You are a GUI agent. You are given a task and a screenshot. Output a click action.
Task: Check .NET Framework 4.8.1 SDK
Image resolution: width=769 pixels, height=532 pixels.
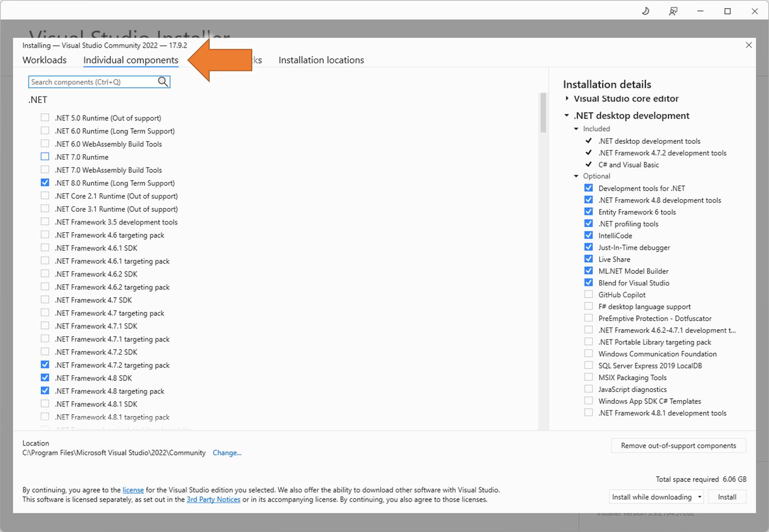(45, 404)
